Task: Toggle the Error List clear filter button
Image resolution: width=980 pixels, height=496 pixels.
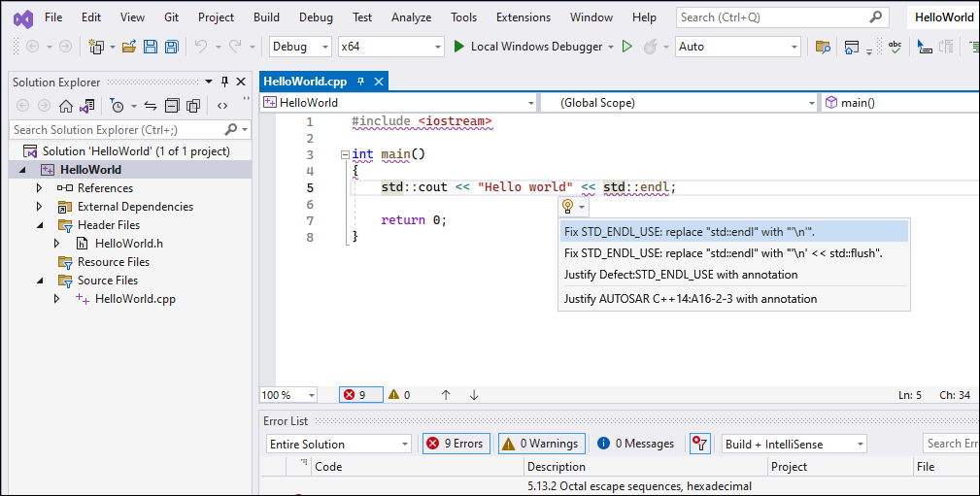Action: [700, 444]
